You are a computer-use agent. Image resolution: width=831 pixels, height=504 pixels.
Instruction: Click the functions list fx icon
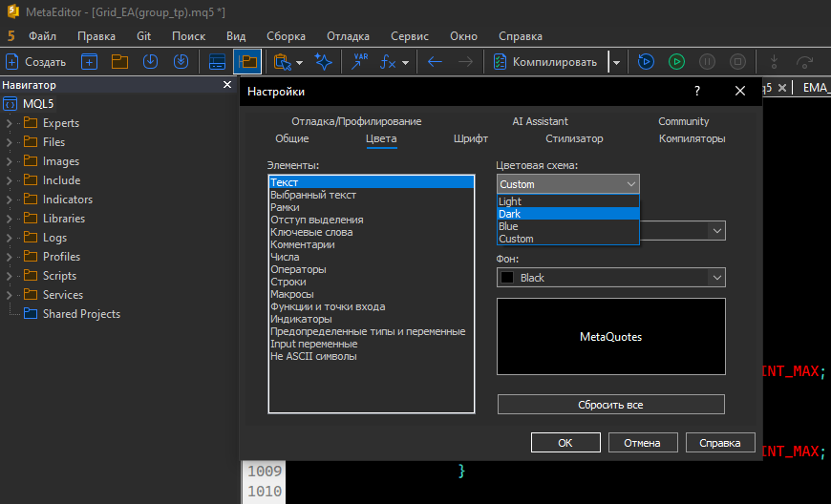389,62
